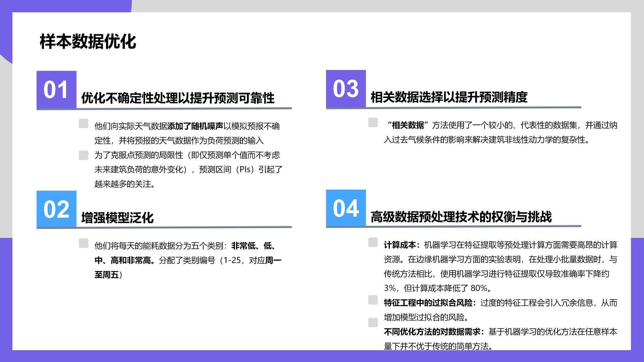
Task: Click gray bullet box beside 他们将每天的能耗数据
Action: [83, 243]
